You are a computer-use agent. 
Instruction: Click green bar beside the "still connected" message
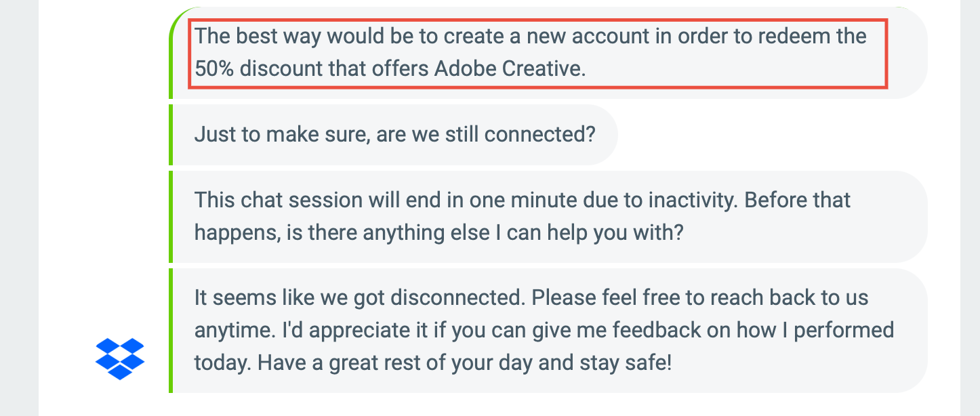click(x=171, y=135)
